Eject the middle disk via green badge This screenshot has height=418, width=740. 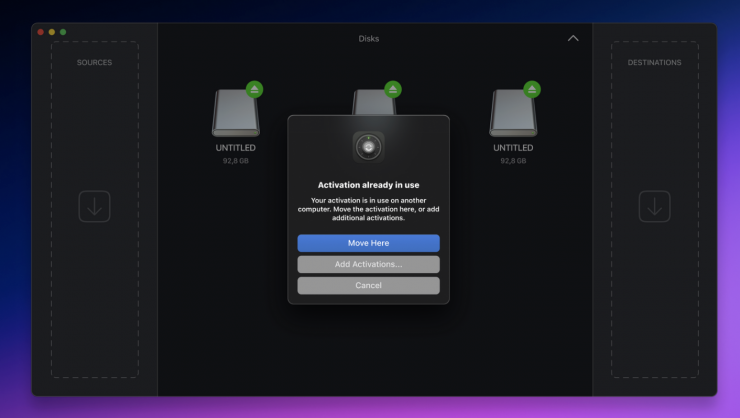click(x=393, y=89)
